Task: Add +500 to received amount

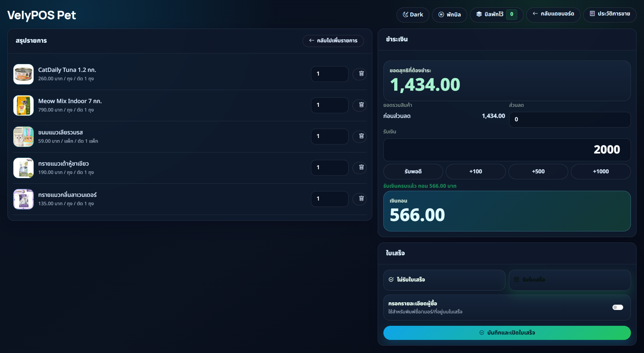Action: (x=538, y=172)
